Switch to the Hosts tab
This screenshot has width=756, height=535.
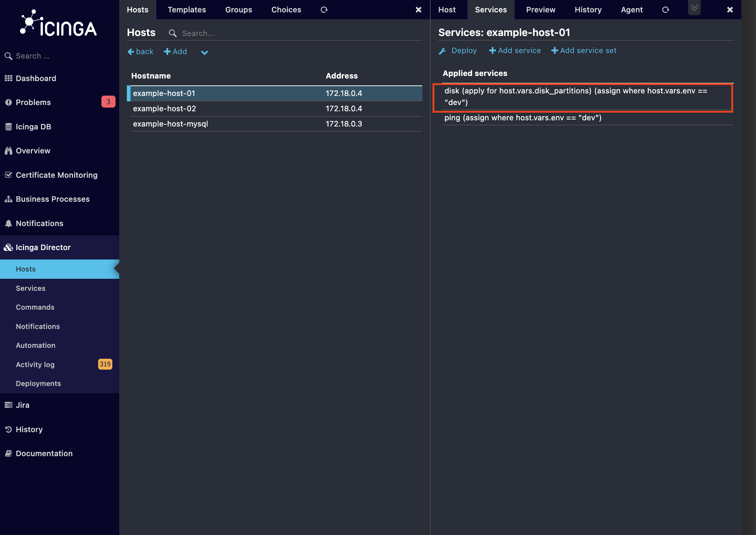137,9
